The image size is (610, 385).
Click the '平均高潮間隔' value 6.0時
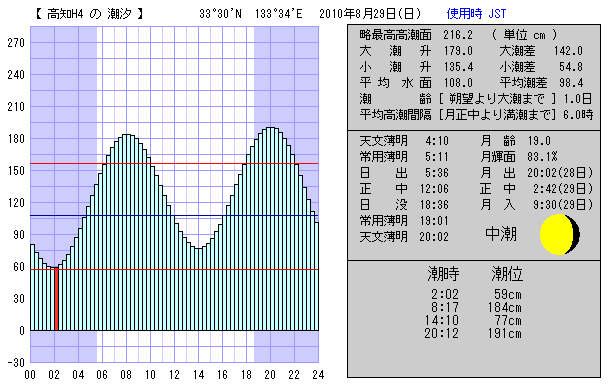tap(578, 115)
